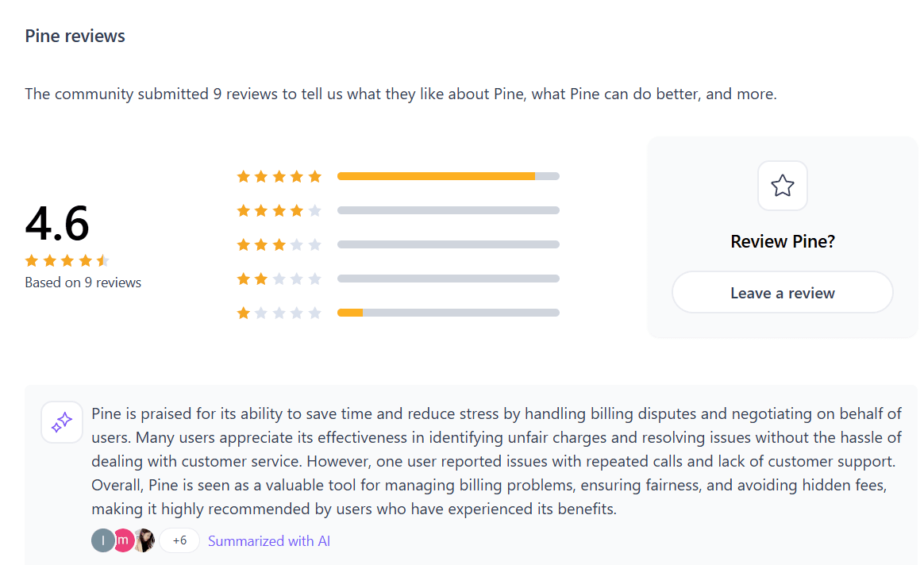Filter by the four-star rating row
This screenshot has width=924, height=565.
coord(279,210)
